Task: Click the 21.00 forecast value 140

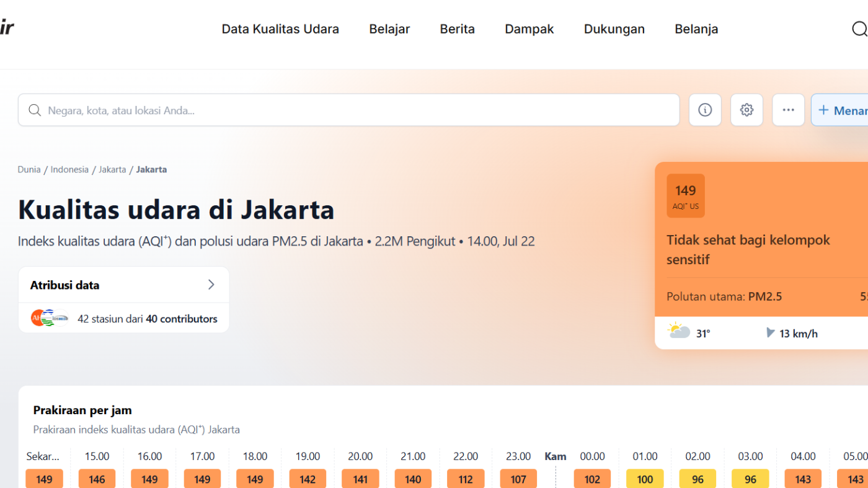Action: tap(413, 479)
